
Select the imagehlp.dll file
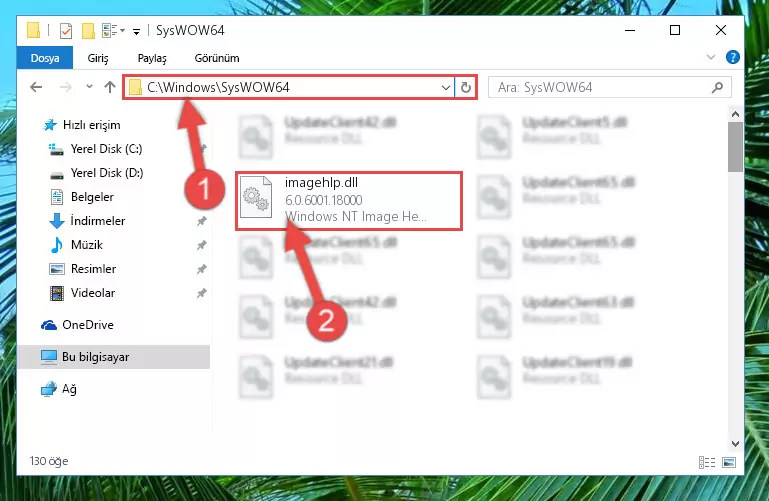[349, 200]
